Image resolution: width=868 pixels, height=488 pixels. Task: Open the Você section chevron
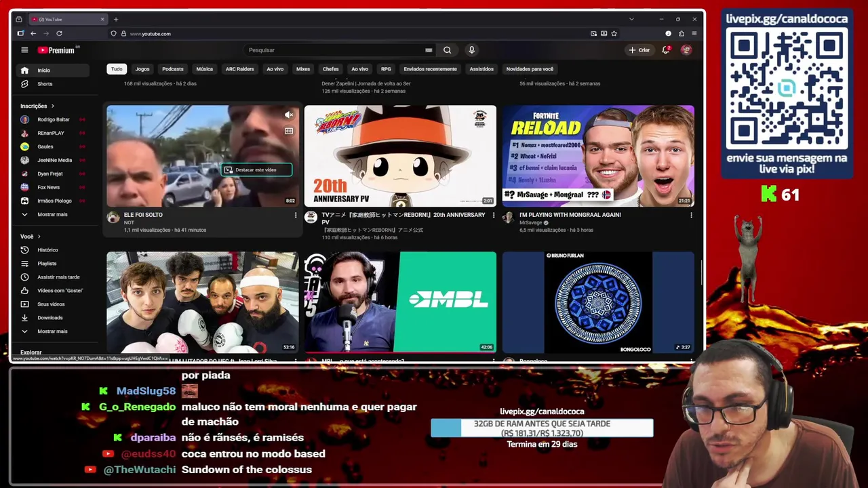(x=39, y=237)
